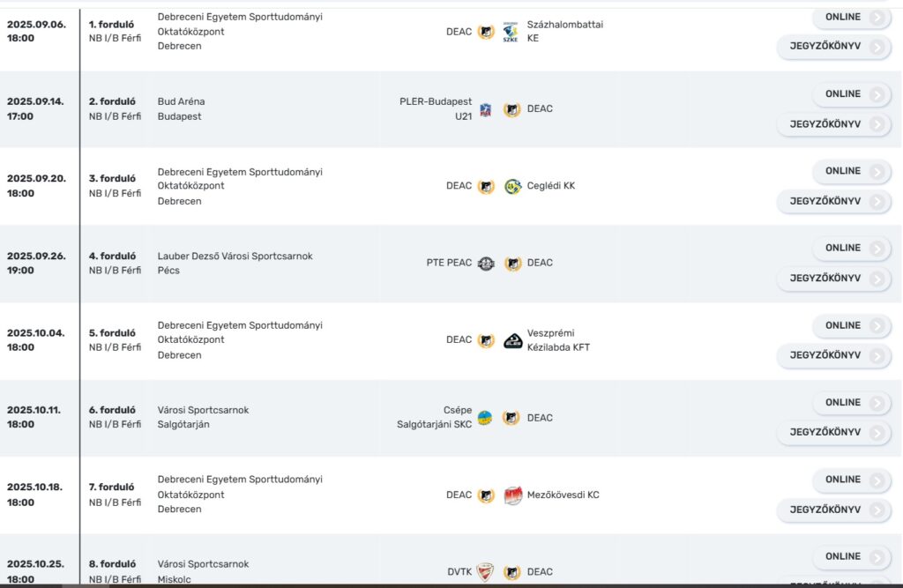The image size is (903, 588).
Task: Click the Ceglédi KK team name
Action: tap(551, 186)
